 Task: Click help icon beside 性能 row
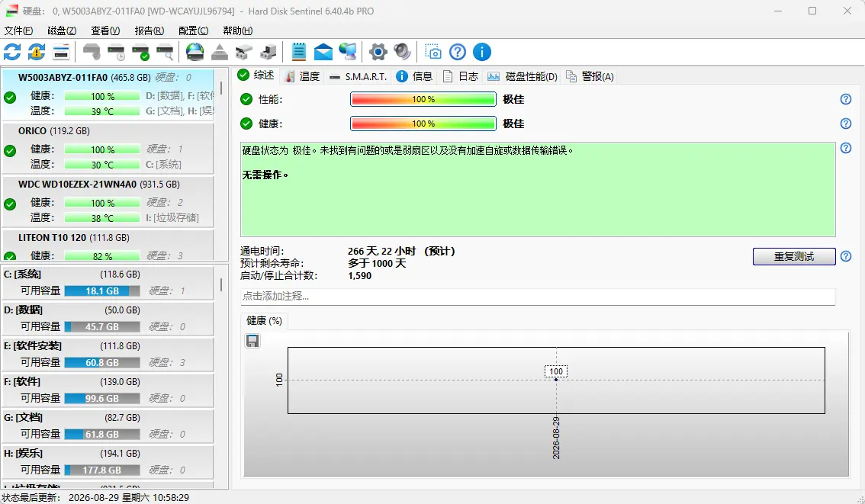point(845,99)
